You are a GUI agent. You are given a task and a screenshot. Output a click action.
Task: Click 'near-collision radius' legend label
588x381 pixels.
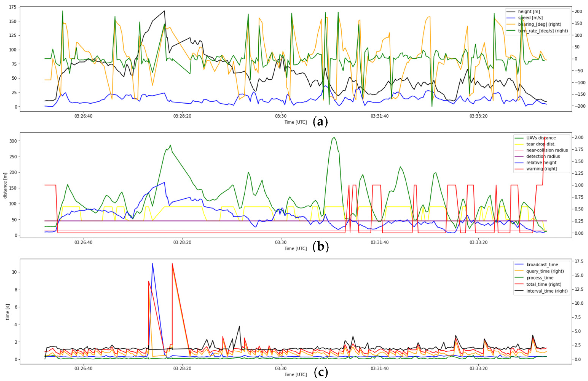pyautogui.click(x=547, y=150)
